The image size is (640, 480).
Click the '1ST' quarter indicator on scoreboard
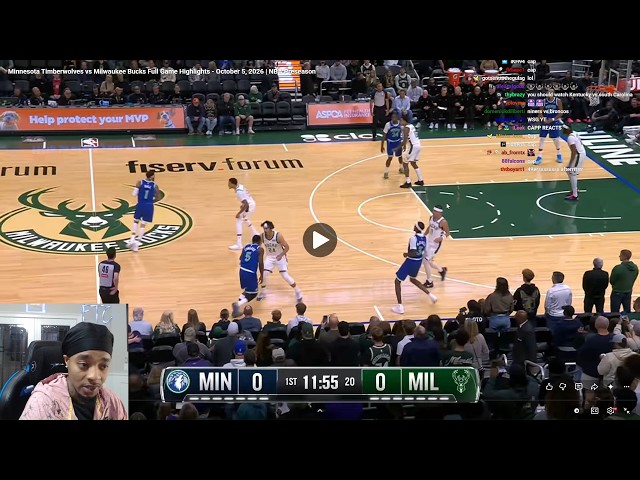(291, 382)
